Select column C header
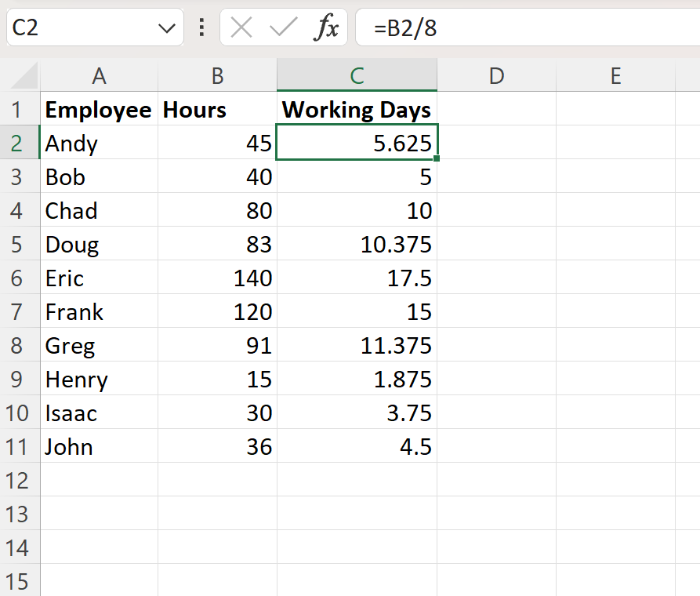Image resolution: width=700 pixels, height=596 pixels. click(357, 76)
